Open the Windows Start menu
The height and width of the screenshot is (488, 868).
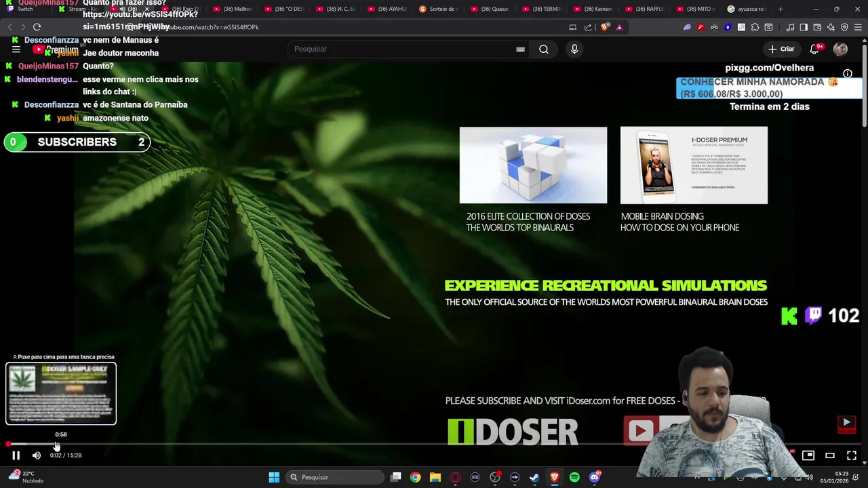274,477
